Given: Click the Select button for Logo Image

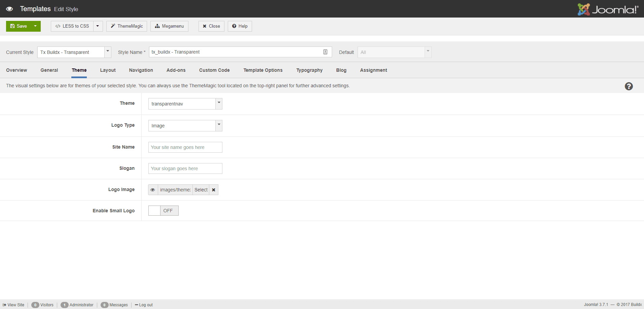Looking at the screenshot, I should coord(201,190).
